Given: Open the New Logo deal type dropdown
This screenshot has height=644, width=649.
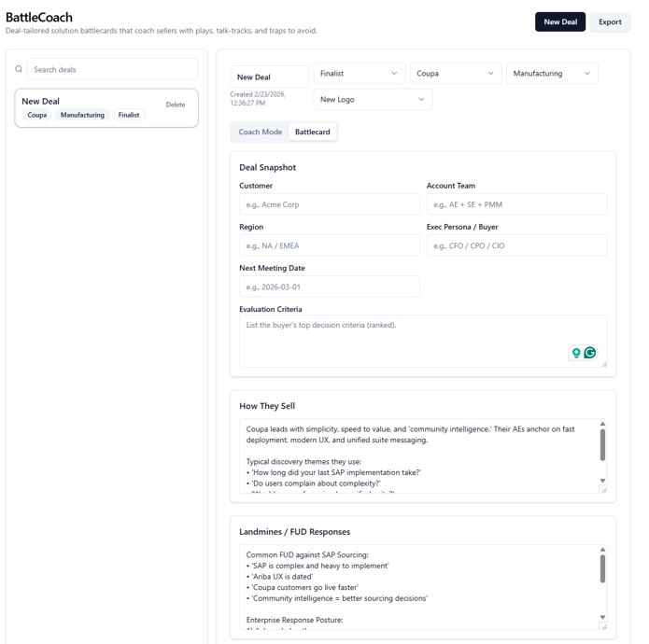Looking at the screenshot, I should [x=372, y=99].
